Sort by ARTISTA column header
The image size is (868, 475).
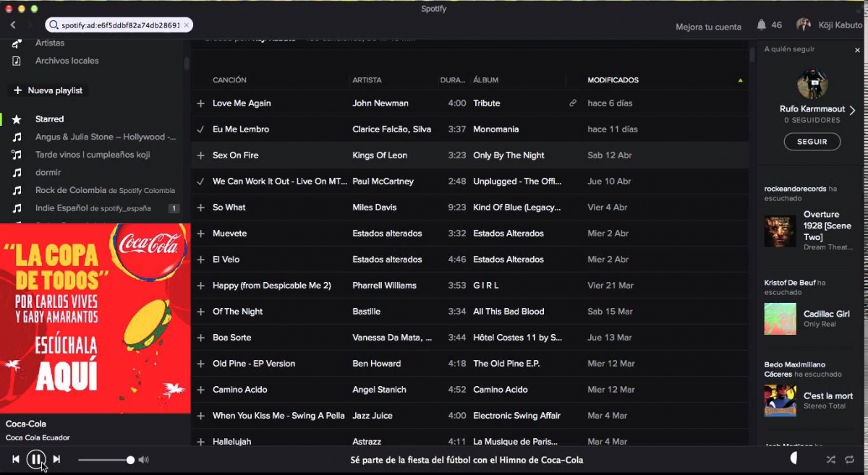[x=367, y=80]
